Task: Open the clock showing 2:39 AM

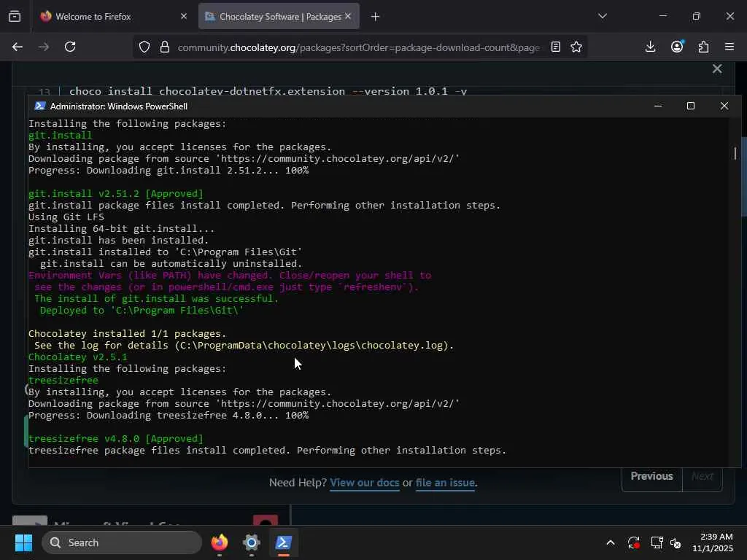Action: (712, 542)
